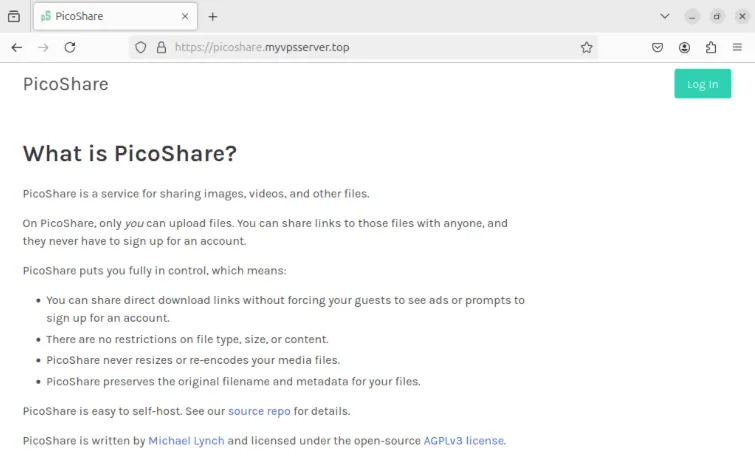Image resolution: width=755 pixels, height=462 pixels.
Task: Click text 'PicoShare preserves the original filename'
Action: (x=158, y=382)
